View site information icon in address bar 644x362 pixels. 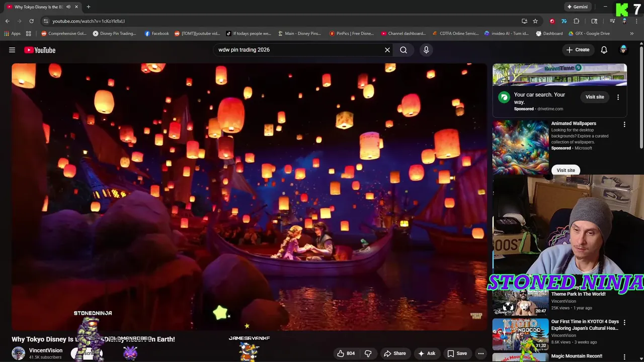pyautogui.click(x=46, y=21)
